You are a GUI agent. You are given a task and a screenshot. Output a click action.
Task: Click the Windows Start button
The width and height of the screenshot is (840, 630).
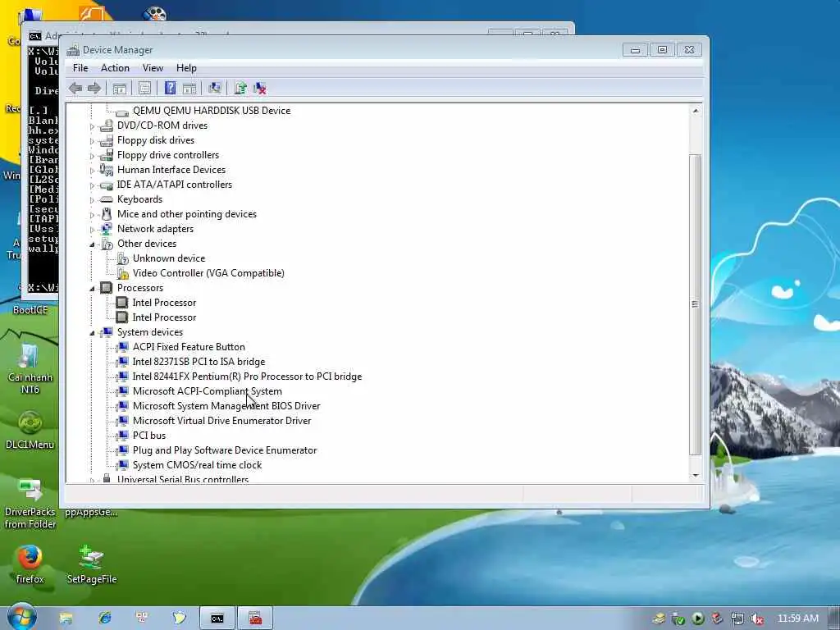(22, 618)
